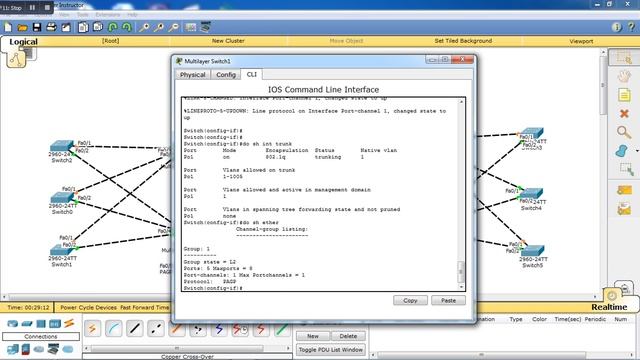Image resolution: width=640 pixels, height=360 pixels.
Task: Click [Root] navigation label
Action: (110, 41)
